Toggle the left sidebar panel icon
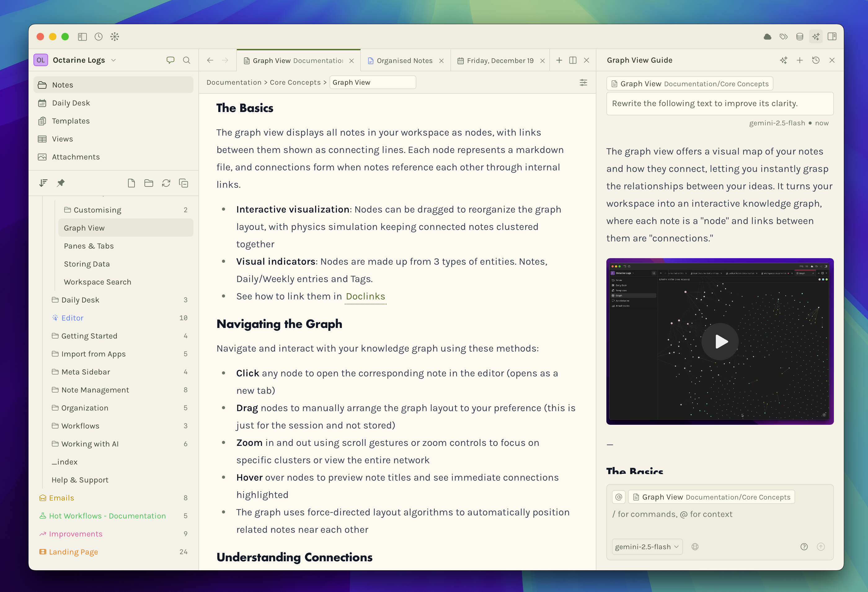The height and width of the screenshot is (592, 868). point(82,37)
